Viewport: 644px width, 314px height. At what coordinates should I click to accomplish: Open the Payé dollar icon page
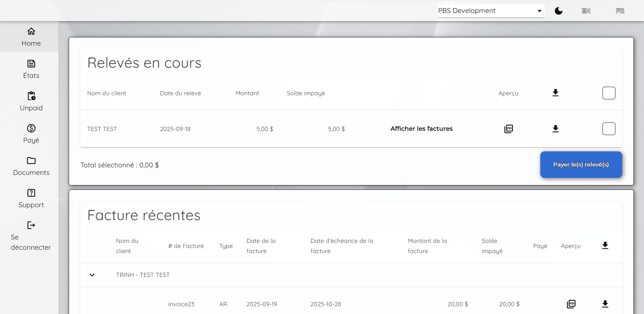[x=31, y=134]
